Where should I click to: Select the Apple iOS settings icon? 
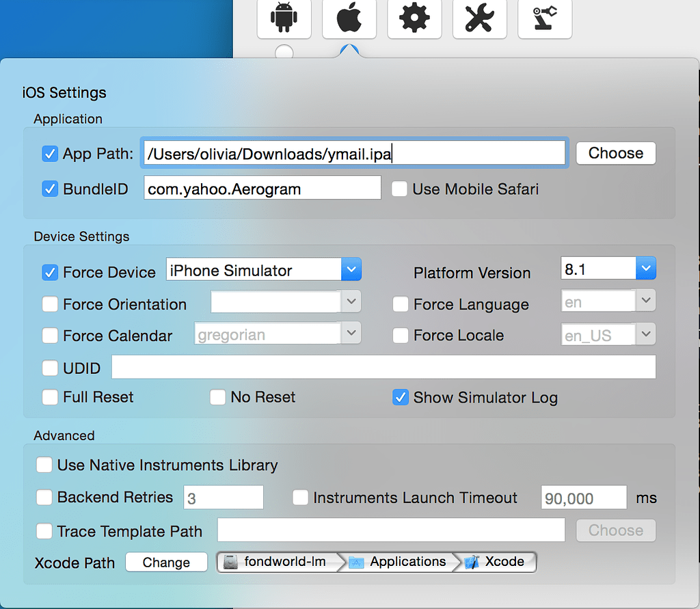click(349, 19)
